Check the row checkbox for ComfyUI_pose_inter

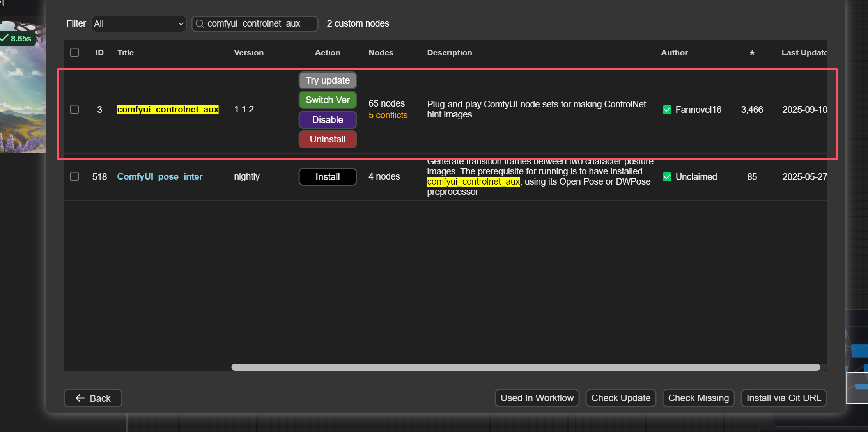pyautogui.click(x=74, y=176)
